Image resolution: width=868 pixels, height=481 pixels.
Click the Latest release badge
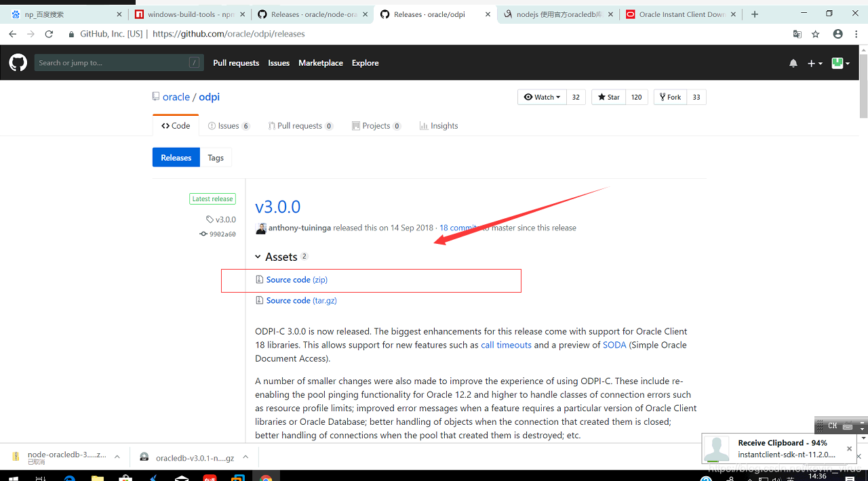click(x=212, y=199)
